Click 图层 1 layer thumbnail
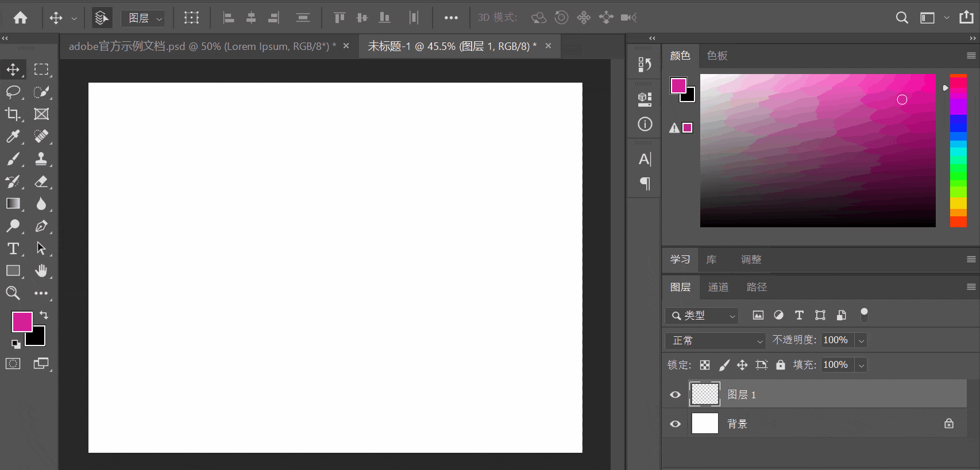 [705, 394]
